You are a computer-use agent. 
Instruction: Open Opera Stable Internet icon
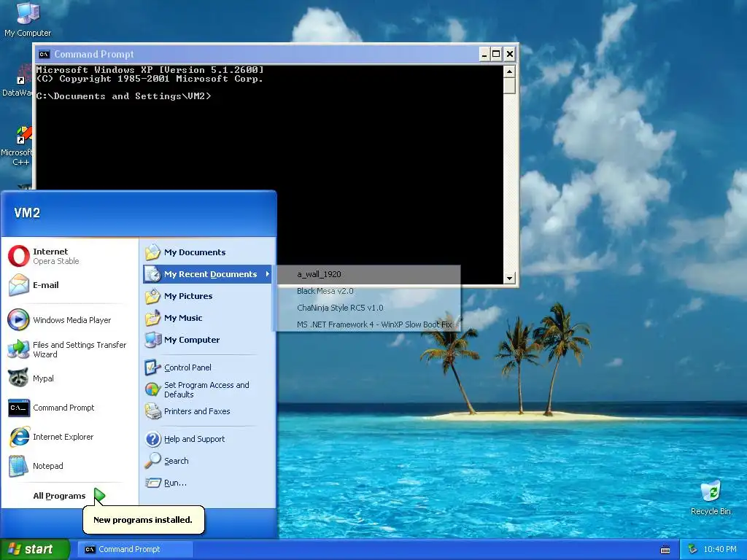pyautogui.click(x=18, y=256)
